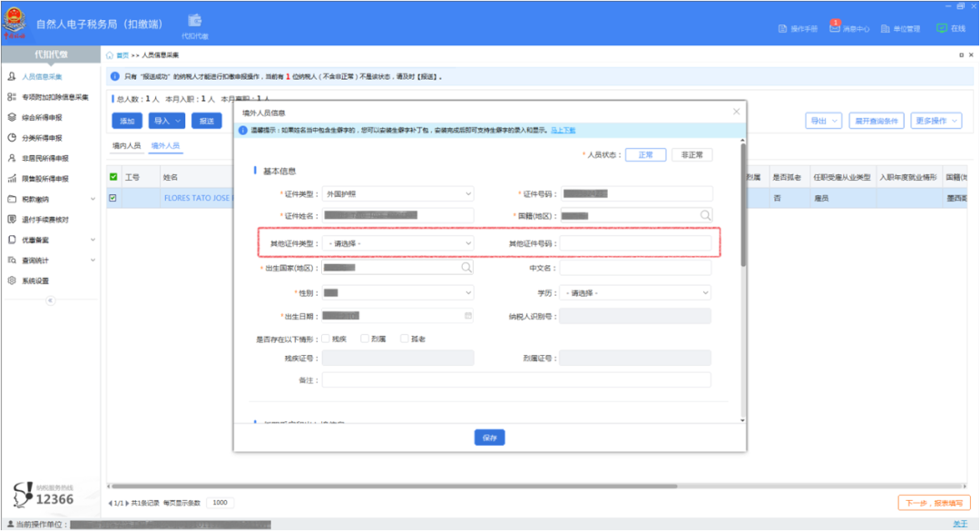Click the 首页 breadcrumb link
Viewport: 980px width, 531px height.
122,55
